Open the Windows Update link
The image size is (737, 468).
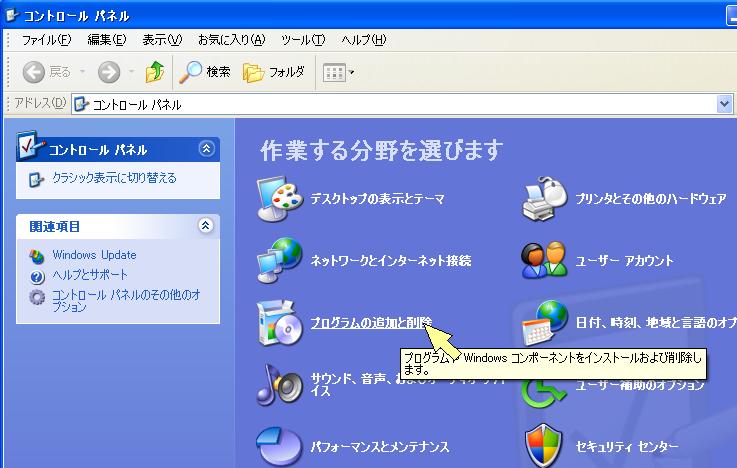[x=94, y=255]
